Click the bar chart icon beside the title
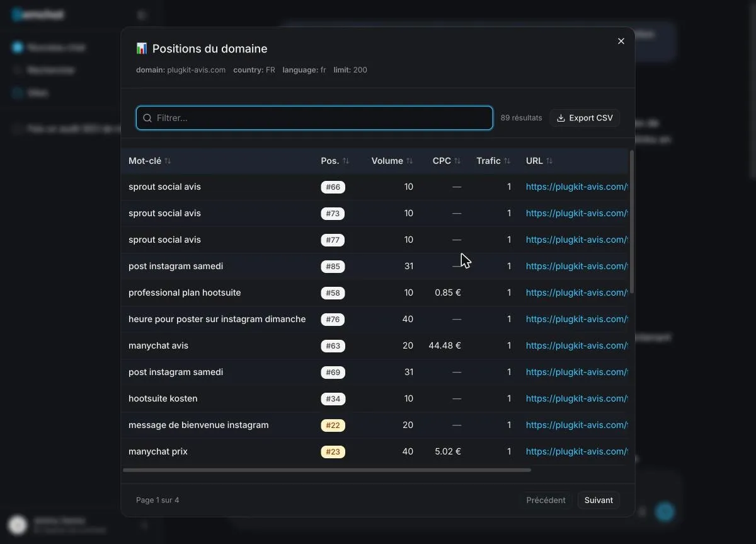Image resolution: width=756 pixels, height=544 pixels. [142, 49]
